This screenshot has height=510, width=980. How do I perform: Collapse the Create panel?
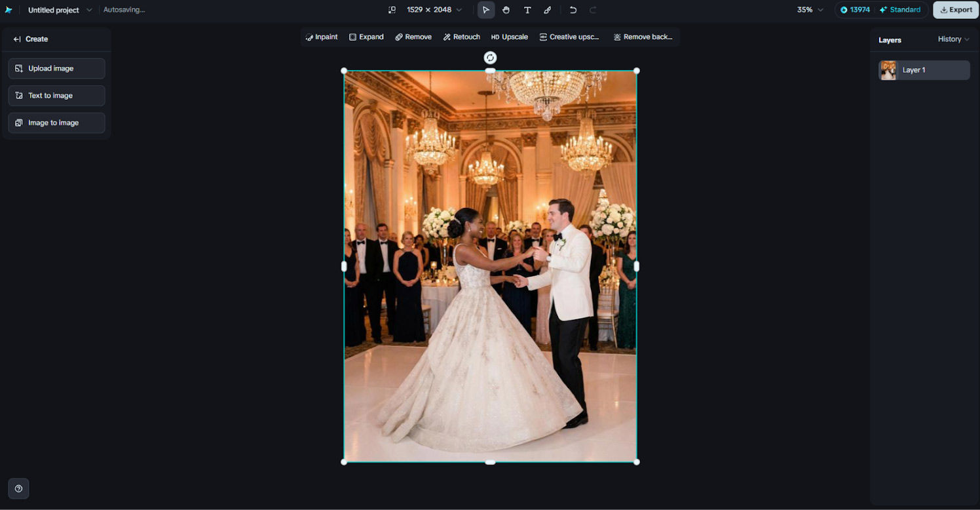pos(17,39)
